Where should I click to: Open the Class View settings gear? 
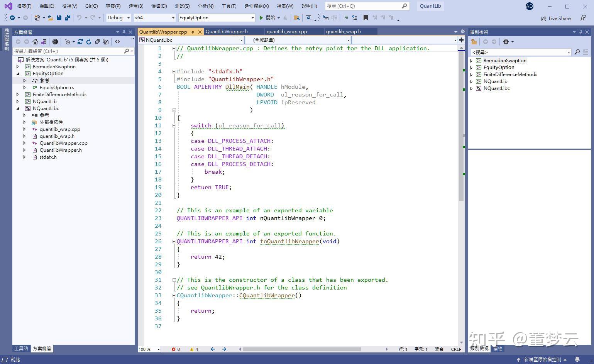(x=506, y=42)
